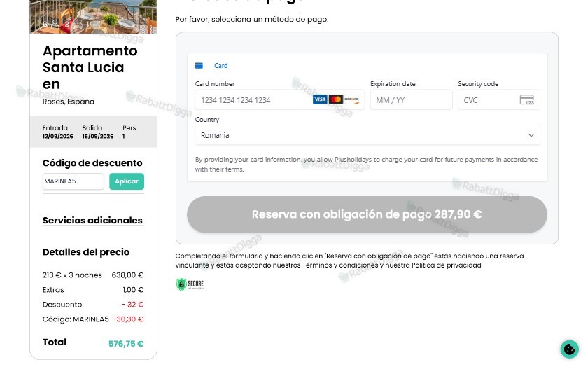Click the Total 576,75 € amount

[x=126, y=344]
